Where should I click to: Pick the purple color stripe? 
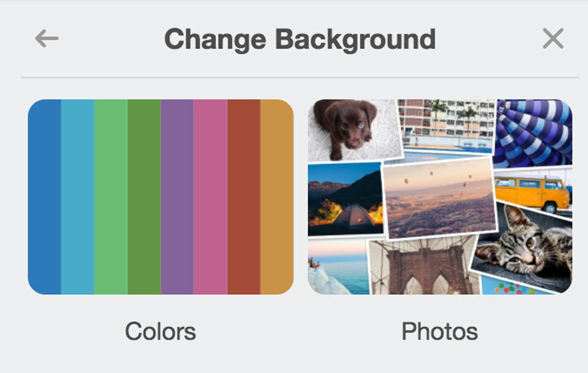pyautogui.click(x=177, y=196)
